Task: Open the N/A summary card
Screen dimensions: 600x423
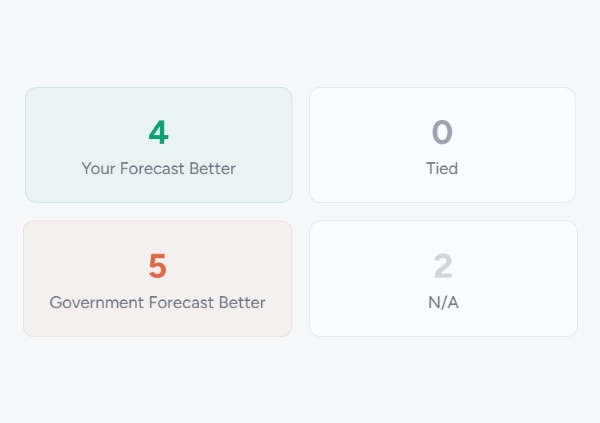Action: point(520,280)
